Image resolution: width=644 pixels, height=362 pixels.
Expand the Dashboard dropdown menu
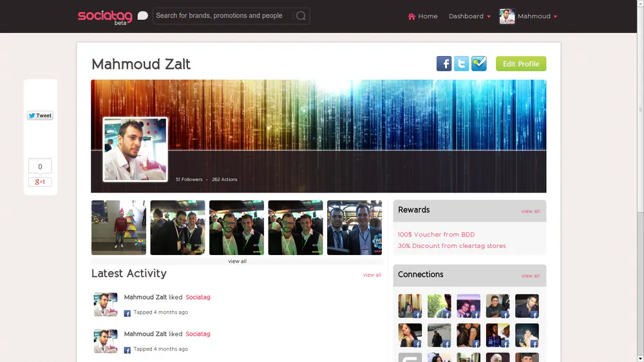(x=469, y=16)
